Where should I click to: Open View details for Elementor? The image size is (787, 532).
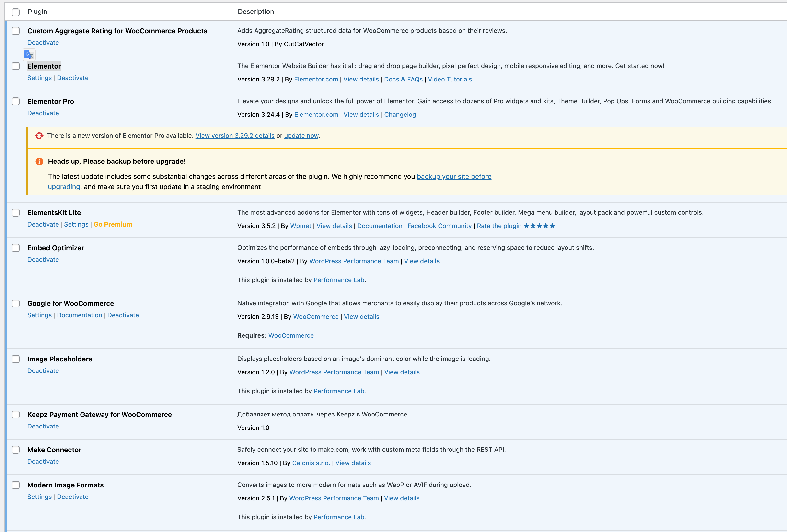(x=361, y=79)
